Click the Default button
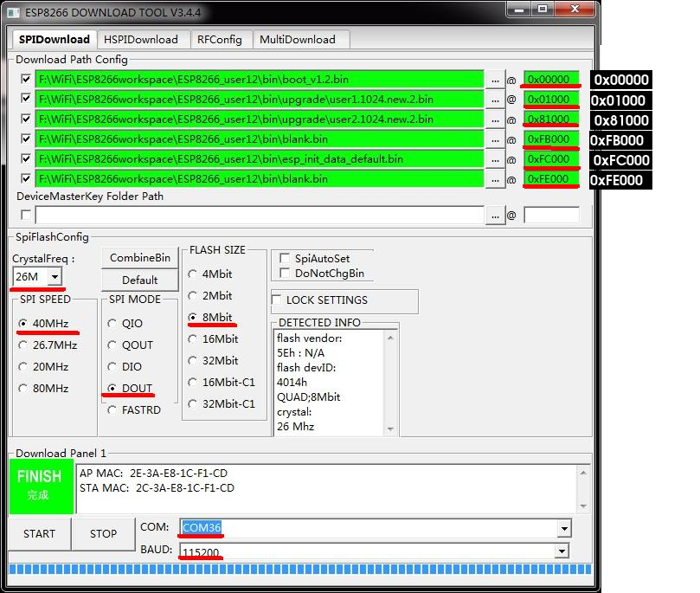Image resolution: width=700 pixels, height=593 pixels. click(139, 280)
